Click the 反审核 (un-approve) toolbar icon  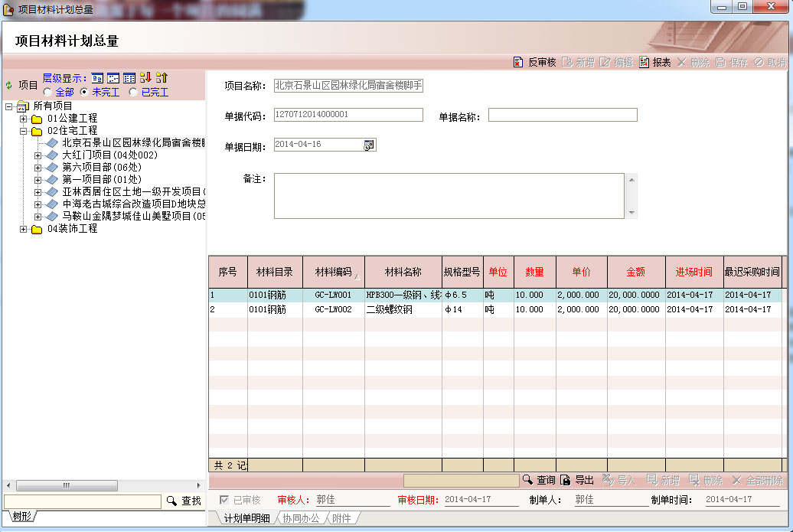518,62
